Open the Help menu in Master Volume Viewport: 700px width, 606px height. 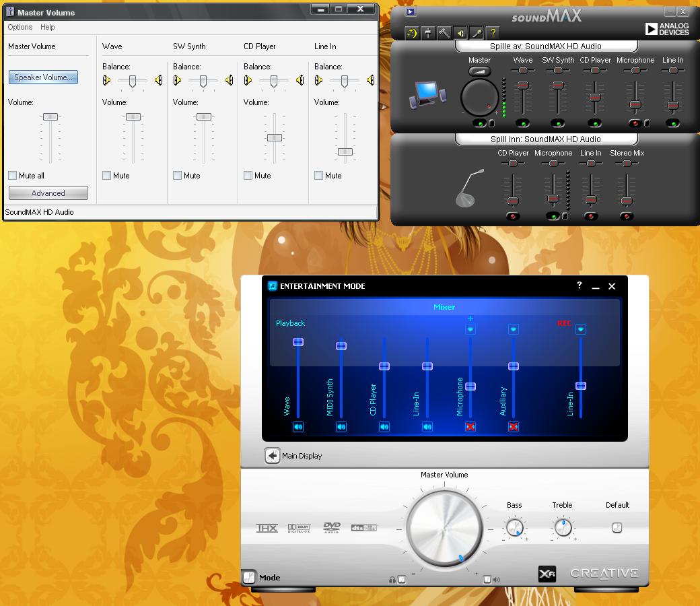point(47,27)
